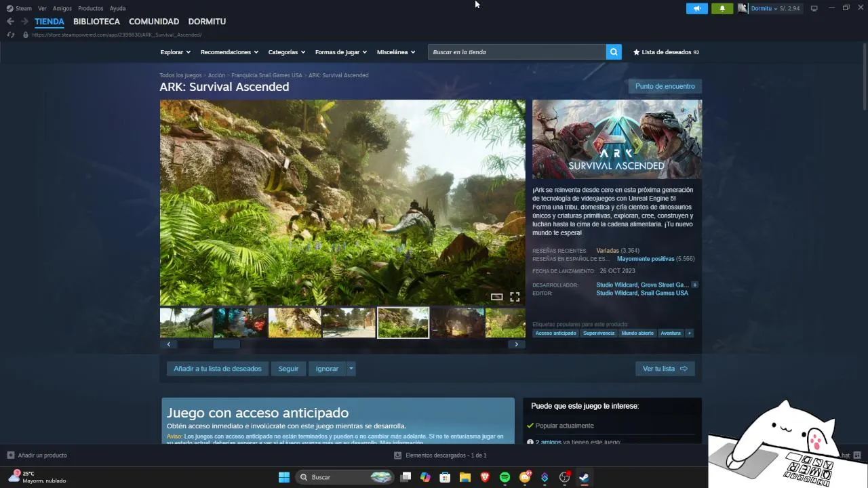Open Spotify from taskbar

pyautogui.click(x=505, y=477)
